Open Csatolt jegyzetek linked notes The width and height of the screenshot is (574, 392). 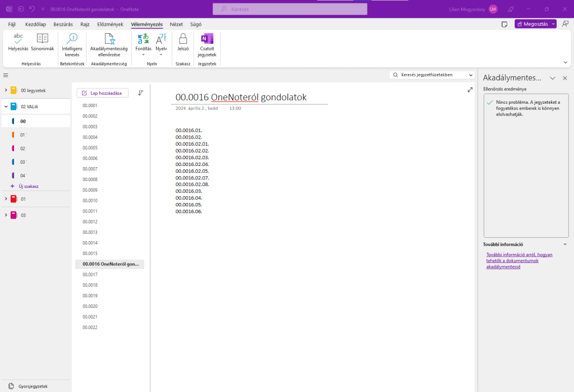(208, 39)
